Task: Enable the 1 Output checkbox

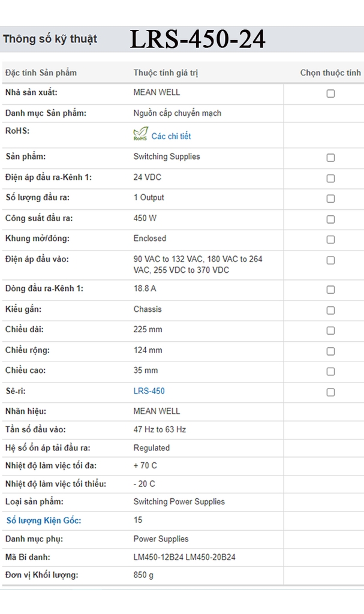Action: tap(330, 198)
